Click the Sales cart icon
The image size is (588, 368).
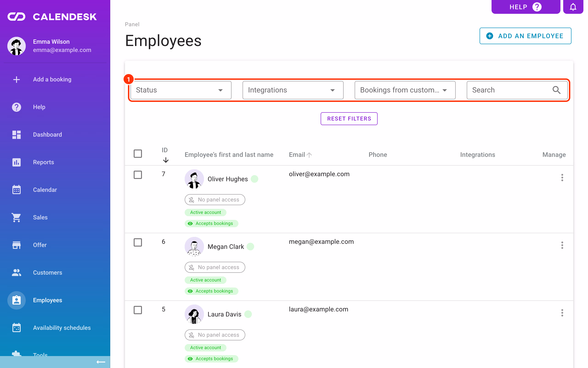point(17,217)
